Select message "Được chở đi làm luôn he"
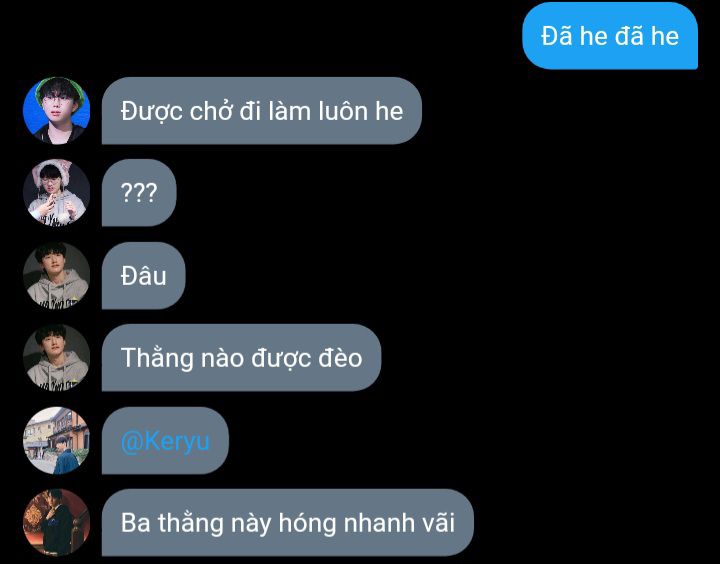The image size is (720, 564). click(262, 111)
